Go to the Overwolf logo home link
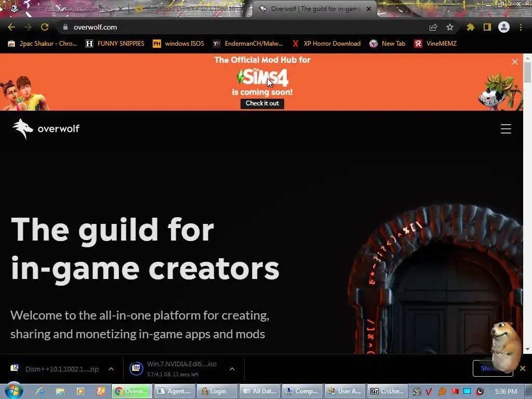This screenshot has width=532, height=399. click(46, 129)
